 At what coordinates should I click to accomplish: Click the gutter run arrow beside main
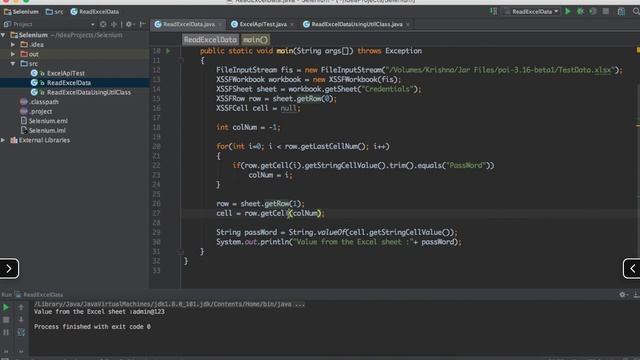pyautogui.click(x=168, y=51)
